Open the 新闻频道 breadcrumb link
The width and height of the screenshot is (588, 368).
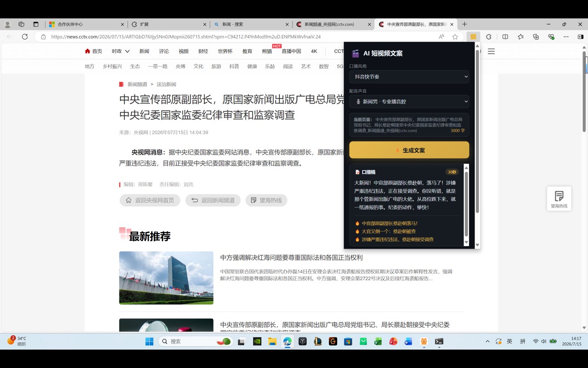point(137,84)
